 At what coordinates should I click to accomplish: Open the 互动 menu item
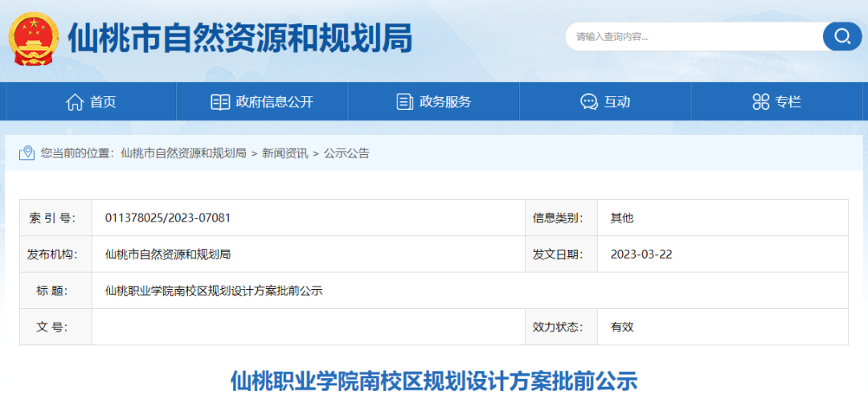605,102
